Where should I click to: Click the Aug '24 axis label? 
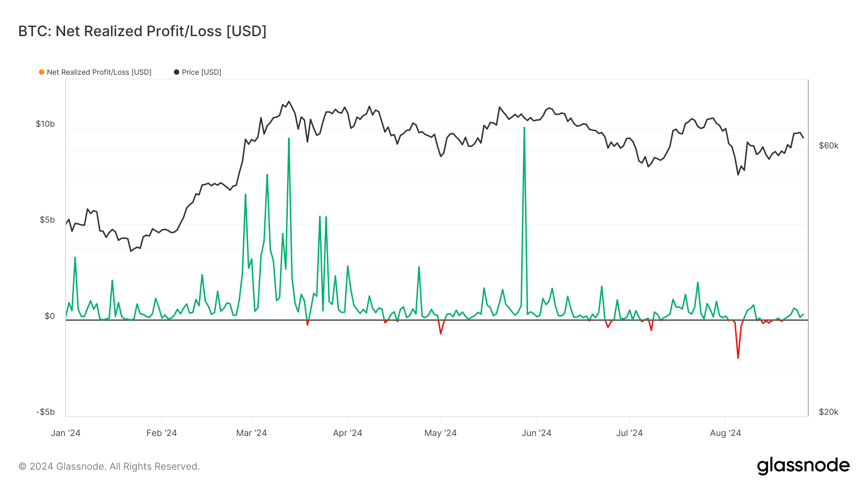click(725, 433)
